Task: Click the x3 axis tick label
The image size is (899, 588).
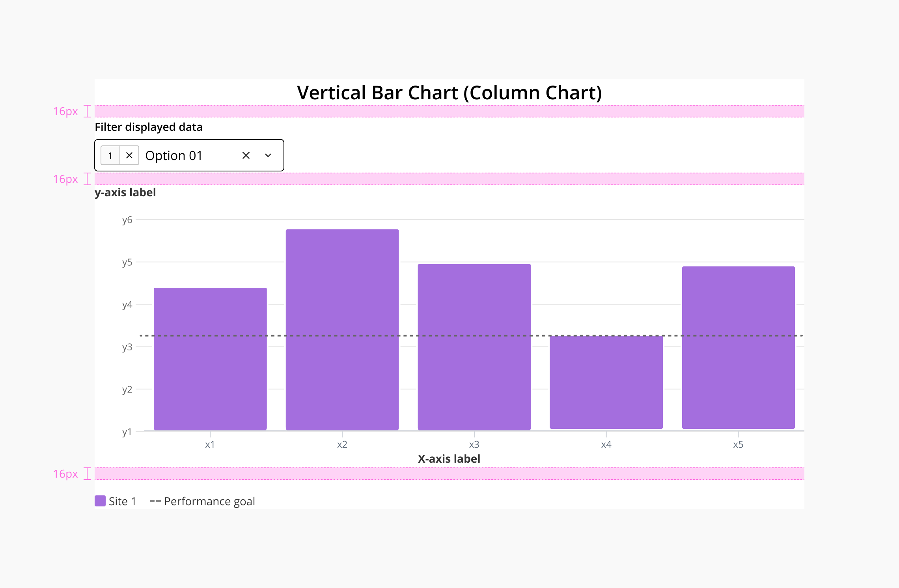Action: (x=474, y=445)
